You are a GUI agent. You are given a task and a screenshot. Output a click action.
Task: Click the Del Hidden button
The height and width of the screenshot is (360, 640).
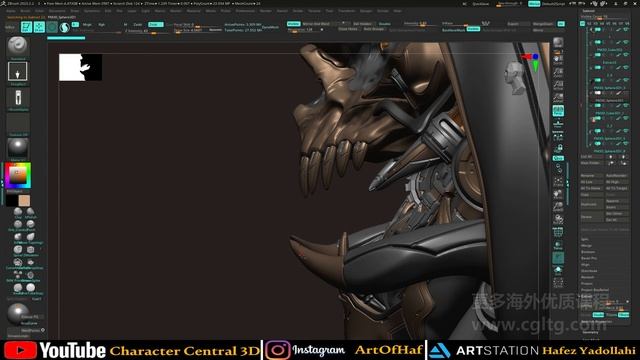click(x=362, y=24)
